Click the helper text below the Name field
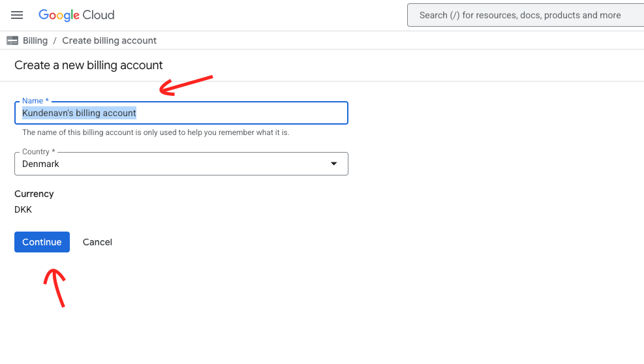The height and width of the screenshot is (364, 644). coord(155,132)
